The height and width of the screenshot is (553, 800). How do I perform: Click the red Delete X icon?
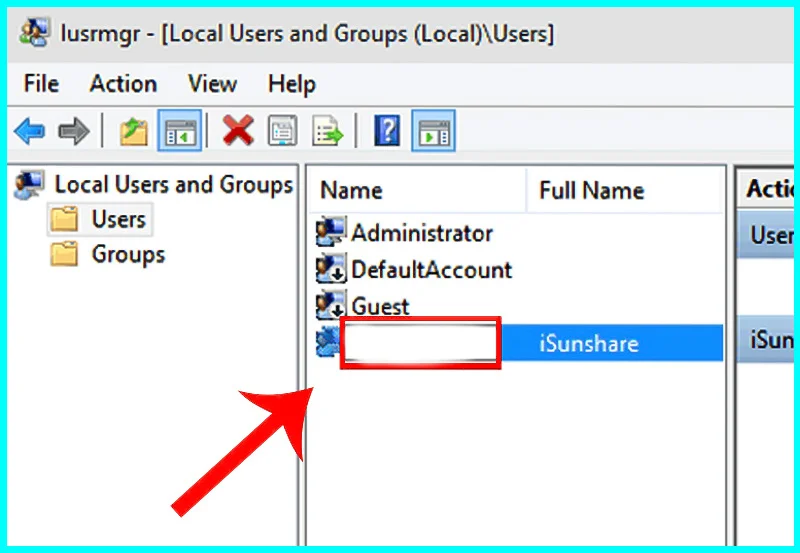(x=238, y=131)
